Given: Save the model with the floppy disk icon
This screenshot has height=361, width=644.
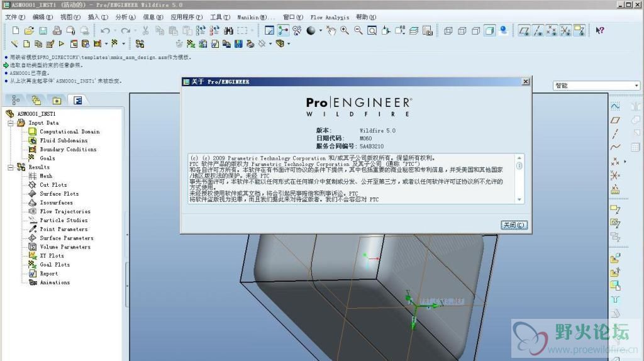Looking at the screenshot, I should (x=43, y=30).
